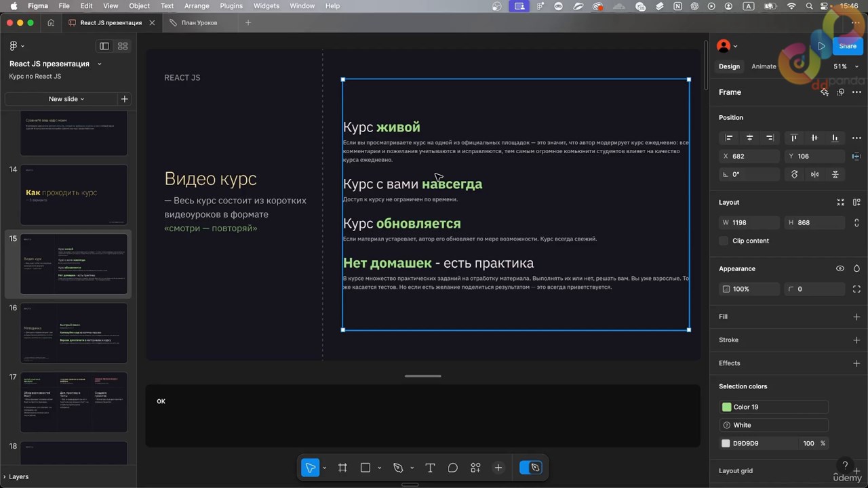
Task: Flip selection horizontally
Action: tap(815, 174)
